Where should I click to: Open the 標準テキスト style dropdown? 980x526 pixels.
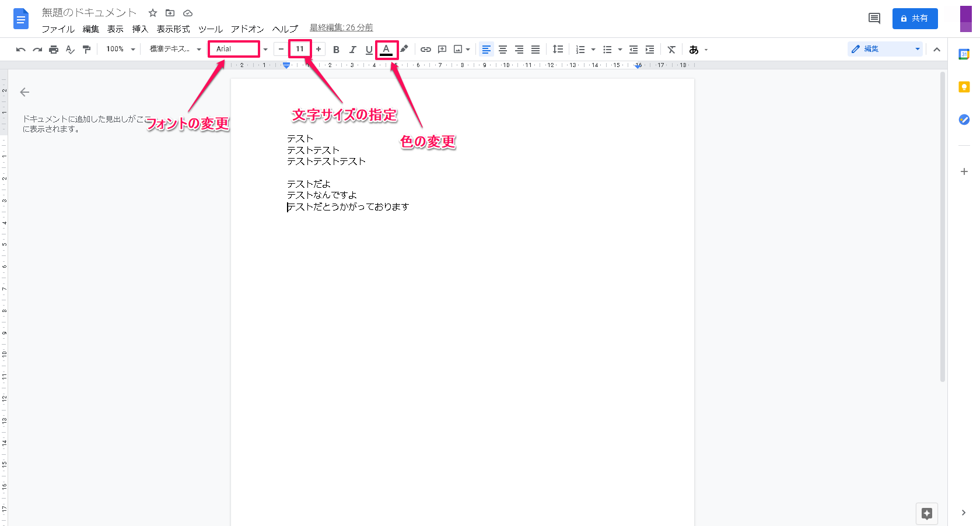[175, 49]
